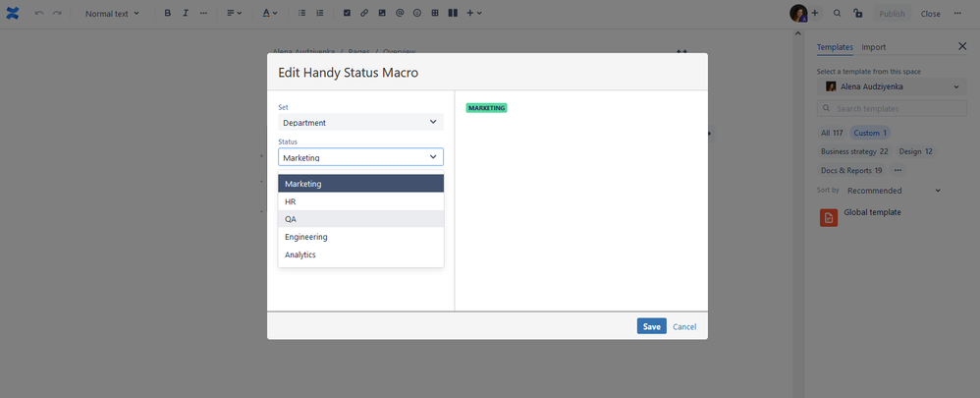Image resolution: width=980 pixels, height=398 pixels.
Task: Open the Set Department dropdown
Action: (x=360, y=122)
